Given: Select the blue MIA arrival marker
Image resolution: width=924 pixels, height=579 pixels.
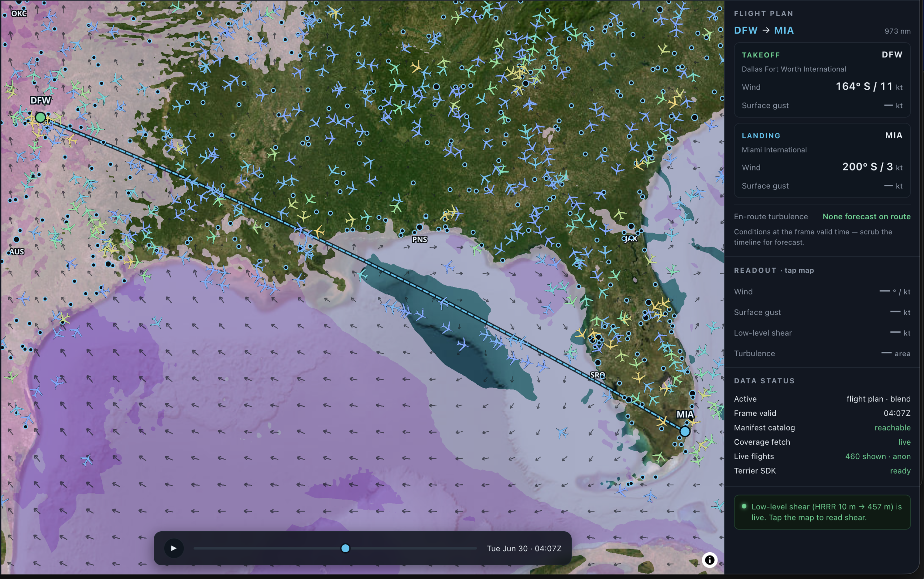Looking at the screenshot, I should tap(685, 432).
